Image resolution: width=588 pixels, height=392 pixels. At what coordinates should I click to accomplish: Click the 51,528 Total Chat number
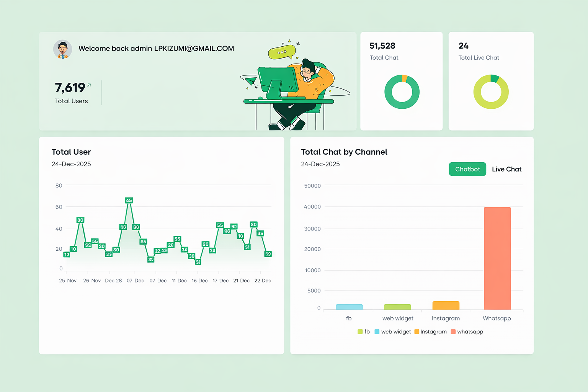point(382,46)
